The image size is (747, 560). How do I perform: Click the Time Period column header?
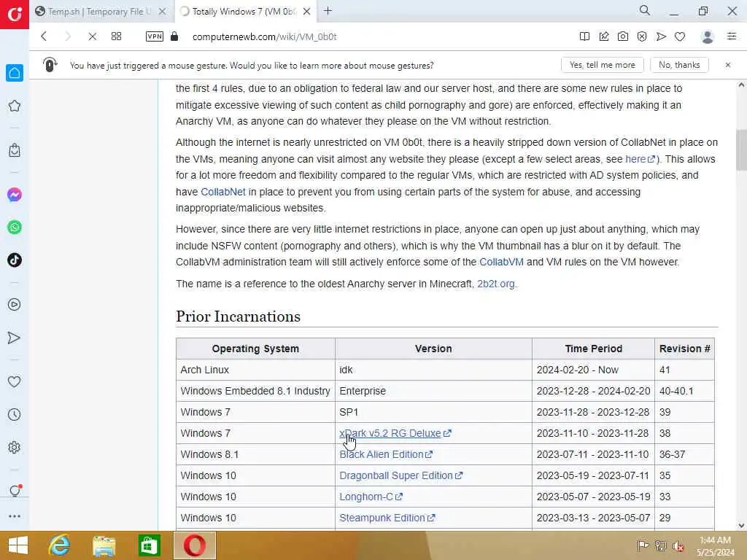[x=593, y=349]
